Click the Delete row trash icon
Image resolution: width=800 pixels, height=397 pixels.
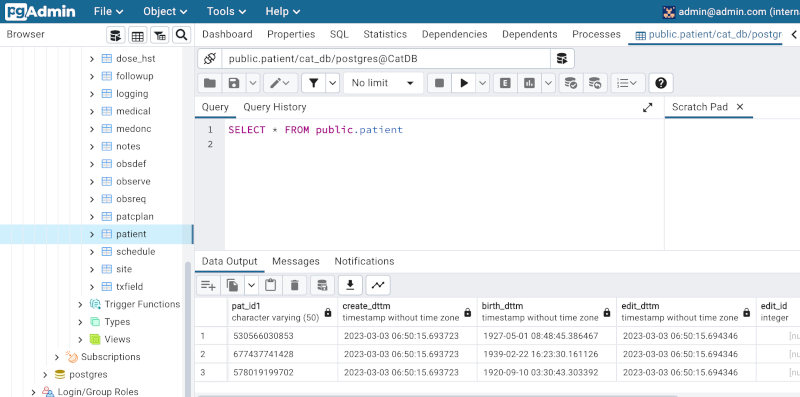[294, 285]
